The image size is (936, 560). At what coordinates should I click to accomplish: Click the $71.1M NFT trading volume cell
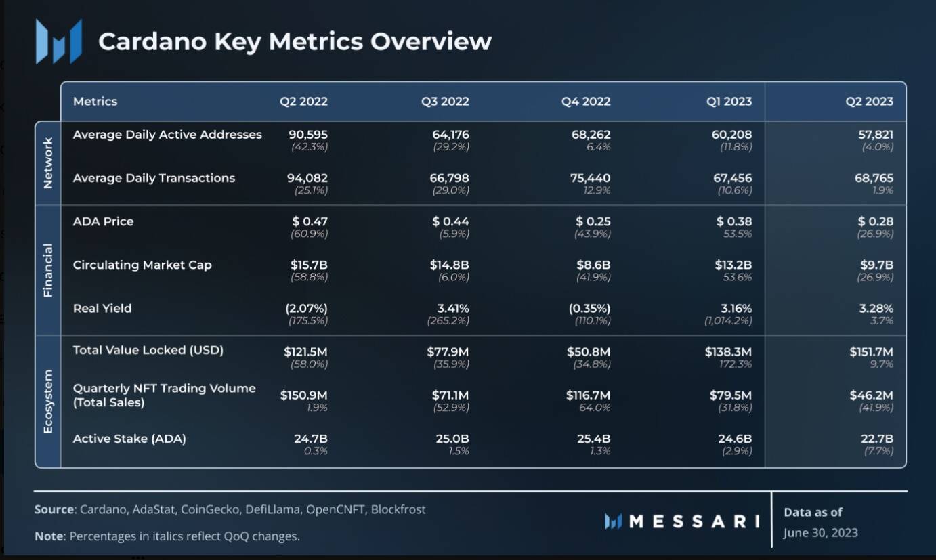coord(450,395)
